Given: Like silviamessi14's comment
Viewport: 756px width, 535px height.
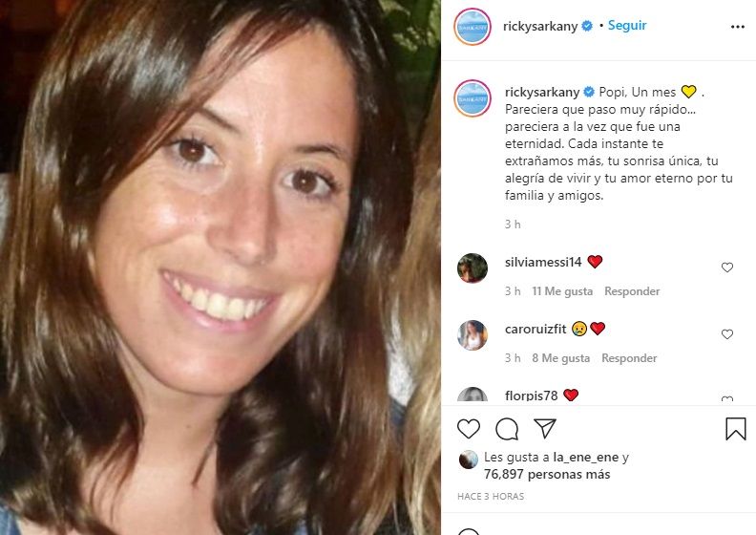Looking at the screenshot, I should [x=727, y=267].
